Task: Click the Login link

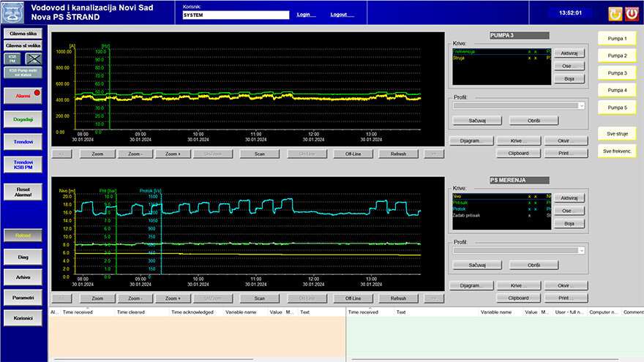Action: pyautogui.click(x=304, y=15)
